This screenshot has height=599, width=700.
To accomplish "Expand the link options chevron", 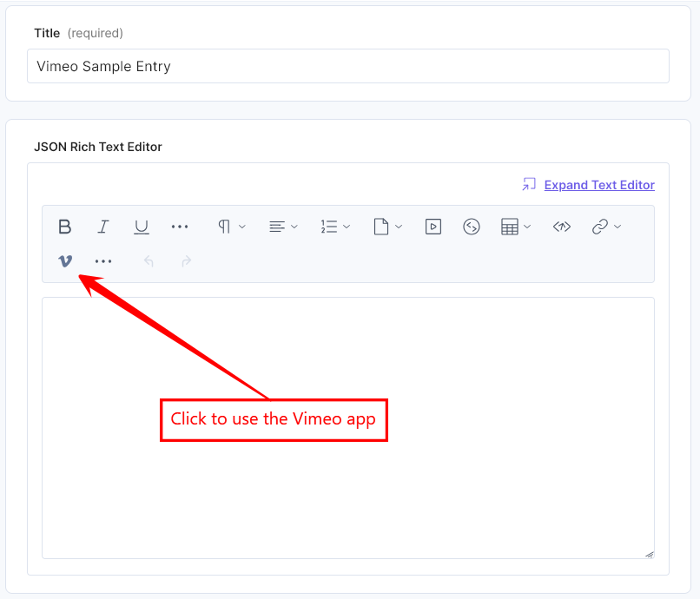I will point(618,227).
